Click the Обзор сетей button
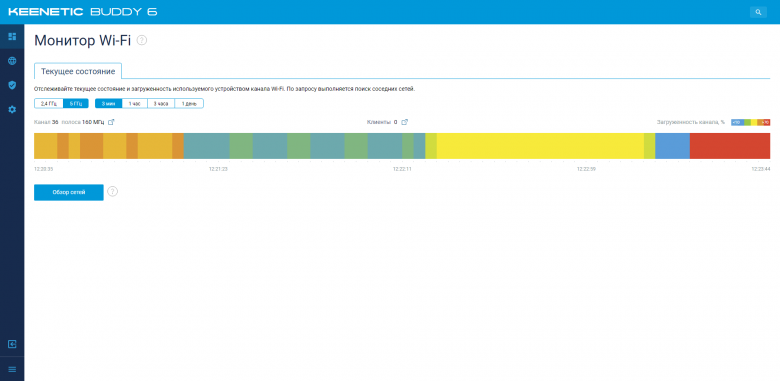 69,192
